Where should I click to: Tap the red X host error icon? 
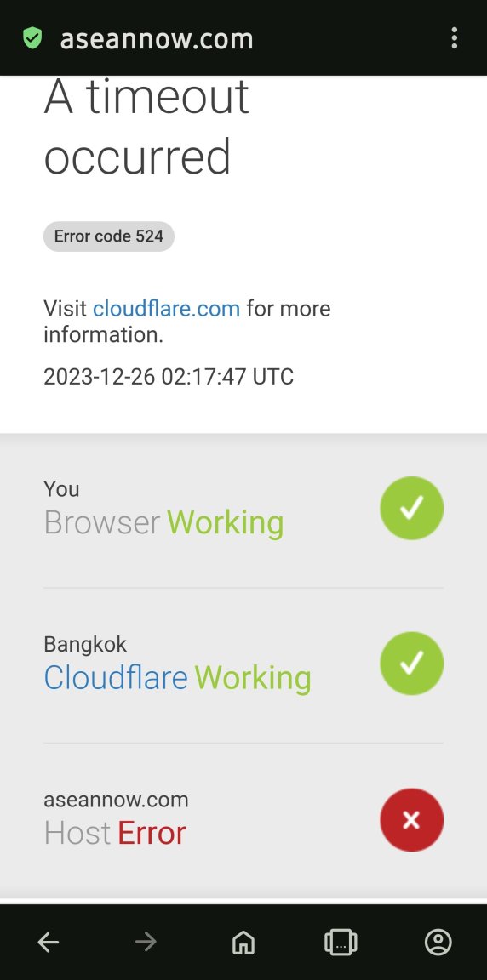411,819
